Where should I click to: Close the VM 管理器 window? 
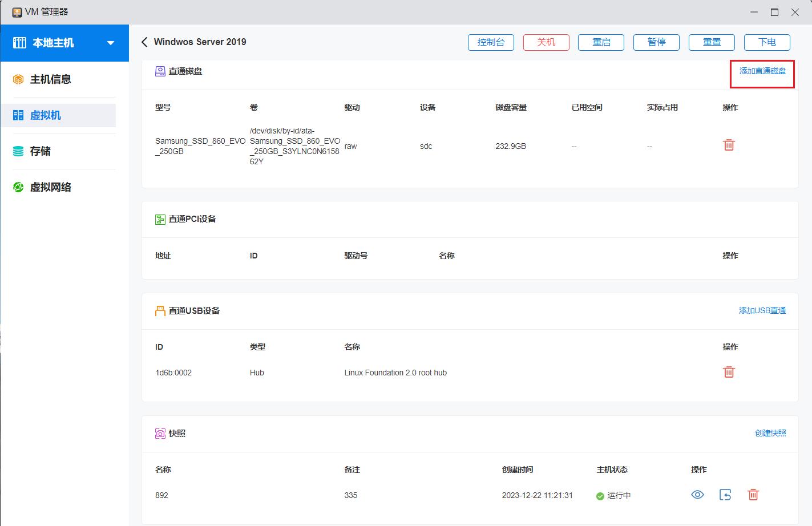point(795,12)
